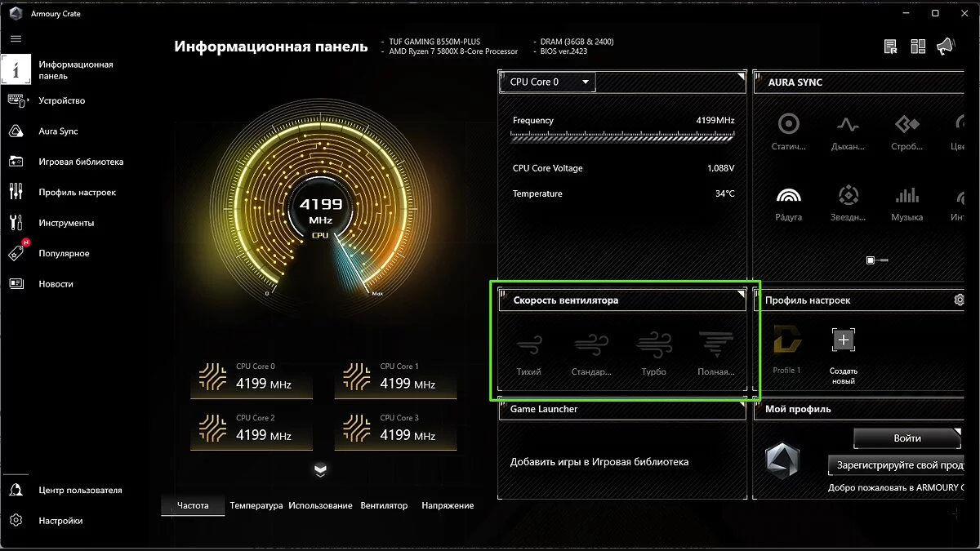Select the Полная... fan speed mode

(716, 353)
